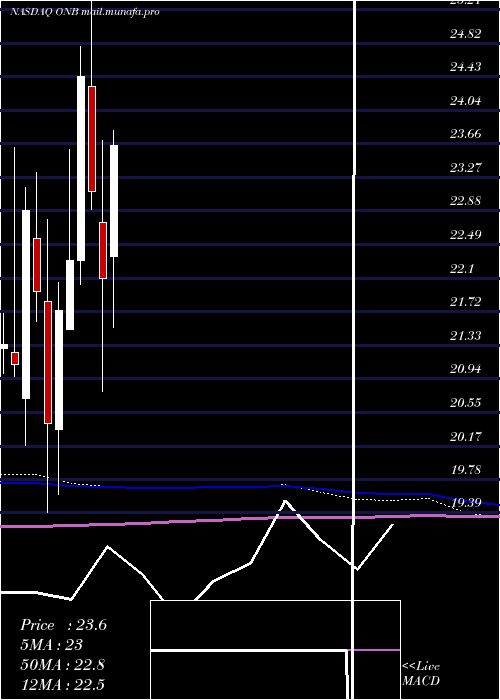This screenshot has width=500, height=700.
Task: Click the 'NASDAQ ONB mail.munafa.pro' chart title
Action: tap(84, 12)
